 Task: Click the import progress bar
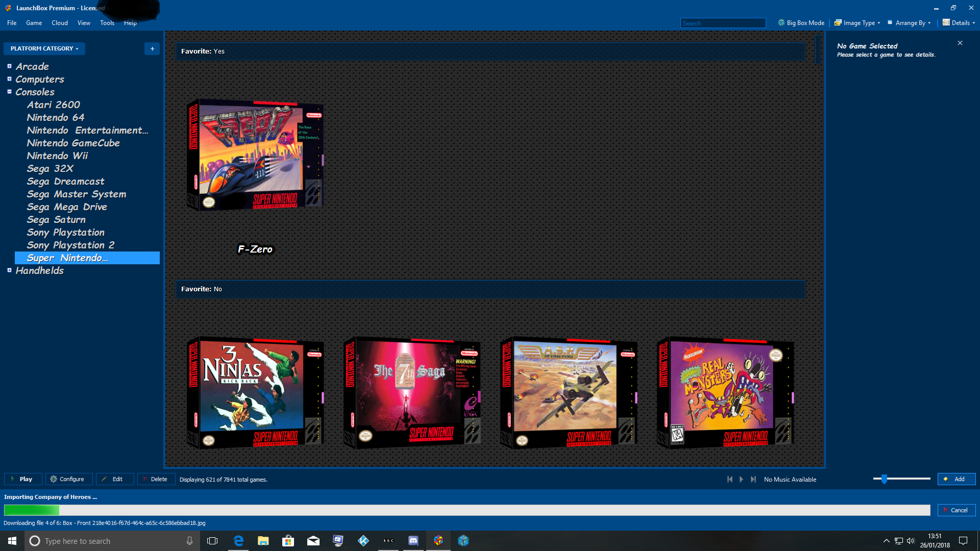point(467,510)
